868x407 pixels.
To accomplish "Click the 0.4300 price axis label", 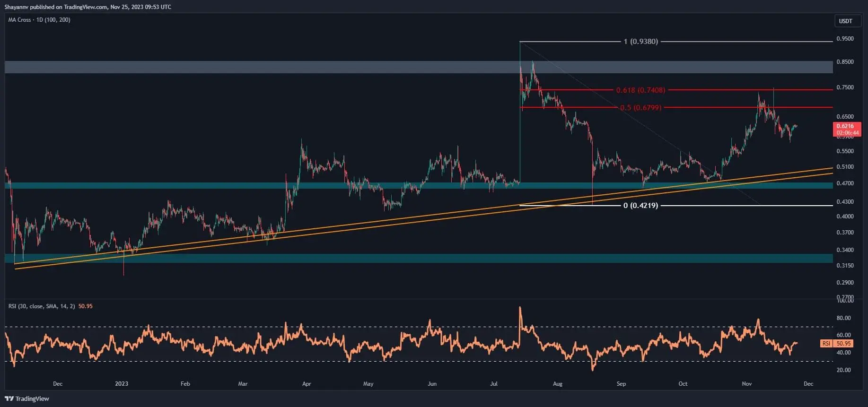I will 845,202.
